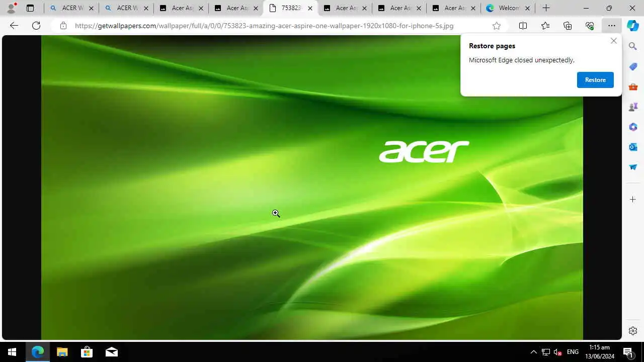644x362 pixels.
Task: Open muted volume tray icon
Action: (557, 352)
